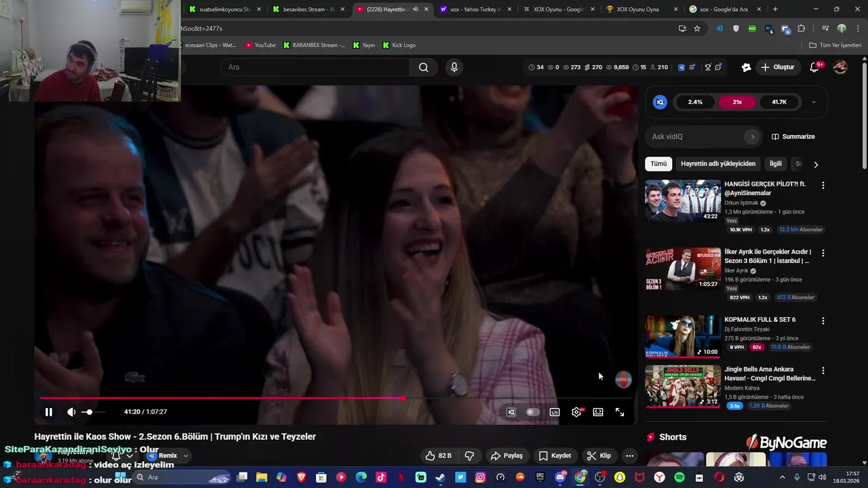
Task: Dislike the video with thumbs down
Action: [469, 455]
